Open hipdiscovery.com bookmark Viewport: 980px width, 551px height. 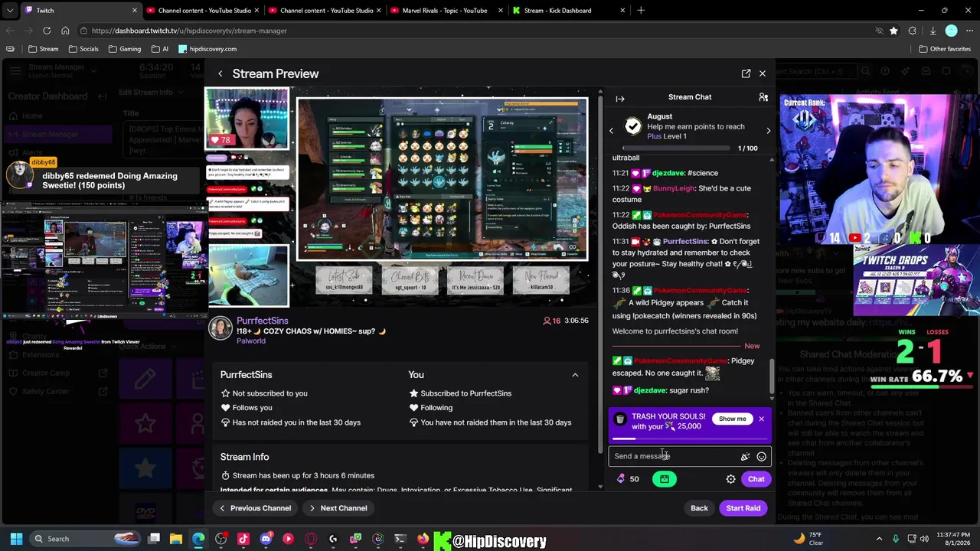(207, 49)
